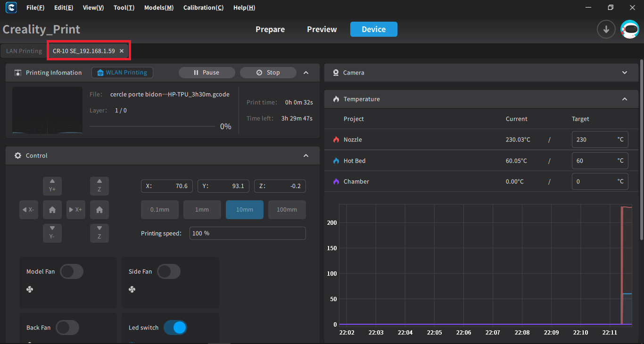Screen dimensions: 644x344
Task: Lower the Z axis with down arrow
Action: tap(99, 233)
